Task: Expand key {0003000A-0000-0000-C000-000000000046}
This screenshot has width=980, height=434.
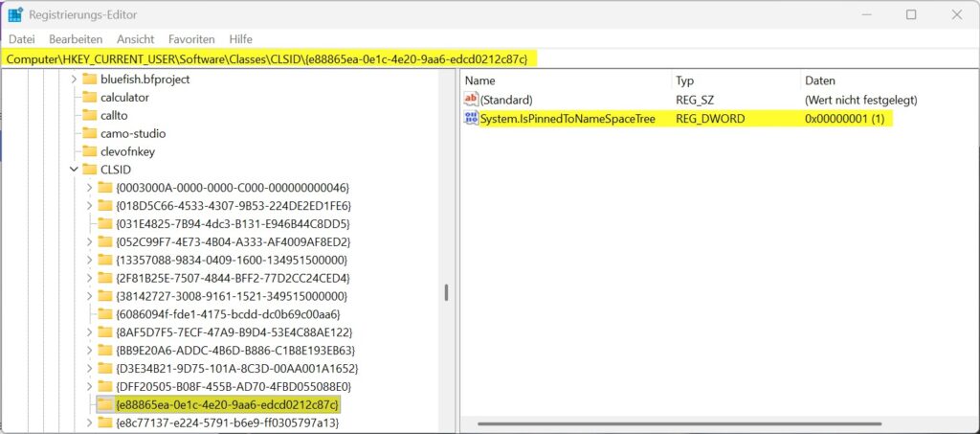Action: coord(89,188)
